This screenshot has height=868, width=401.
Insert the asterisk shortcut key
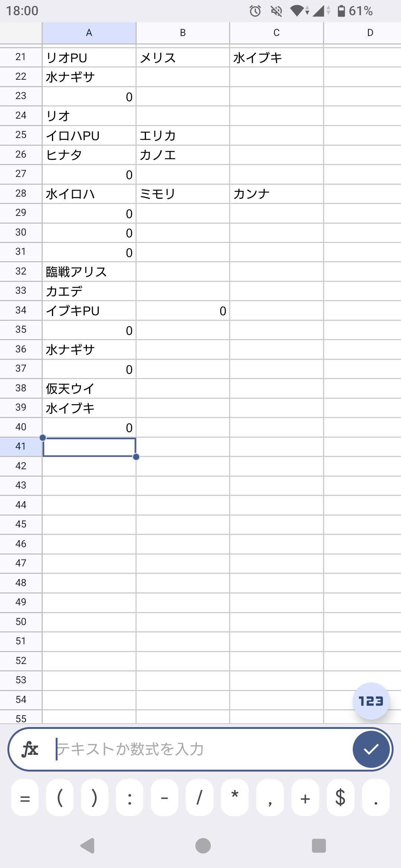(235, 798)
